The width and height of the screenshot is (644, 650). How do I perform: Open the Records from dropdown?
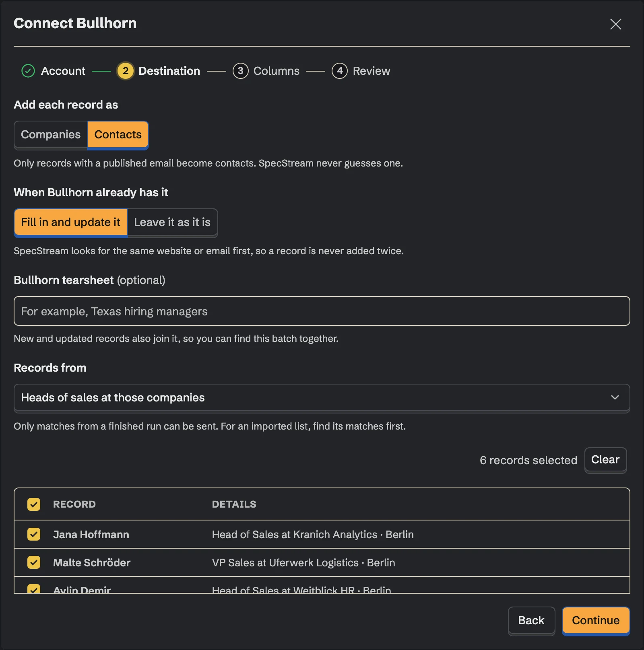click(322, 398)
